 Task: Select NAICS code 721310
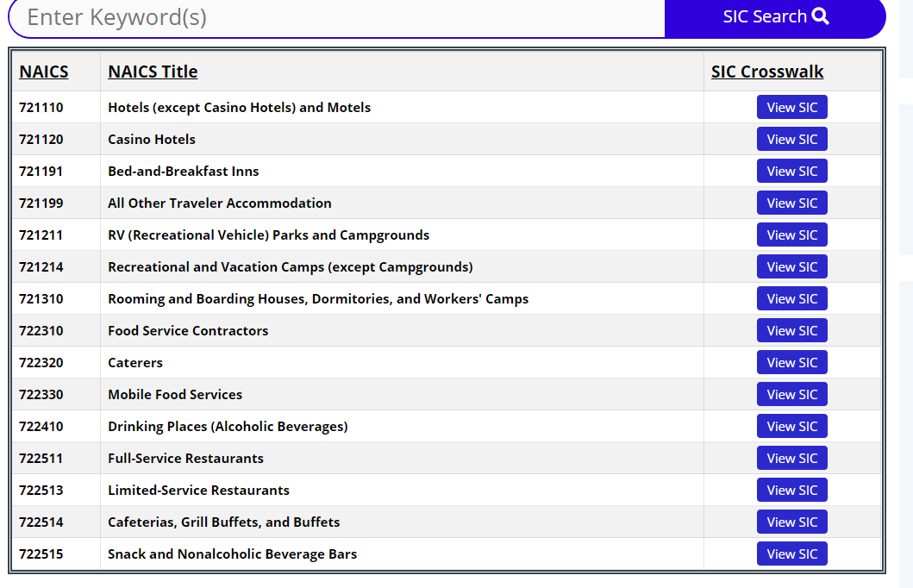pos(41,299)
